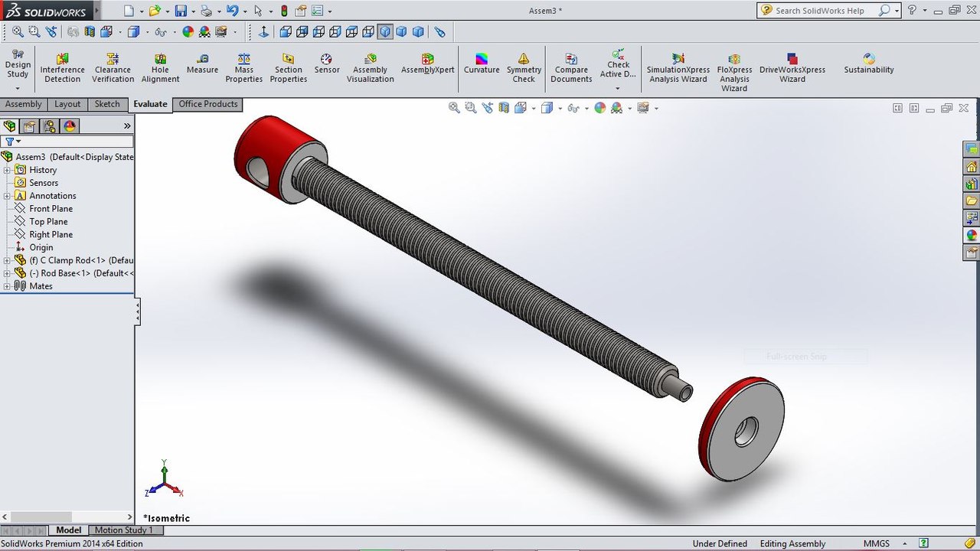Select Top Plane in the feature tree
980x551 pixels.
(48, 222)
